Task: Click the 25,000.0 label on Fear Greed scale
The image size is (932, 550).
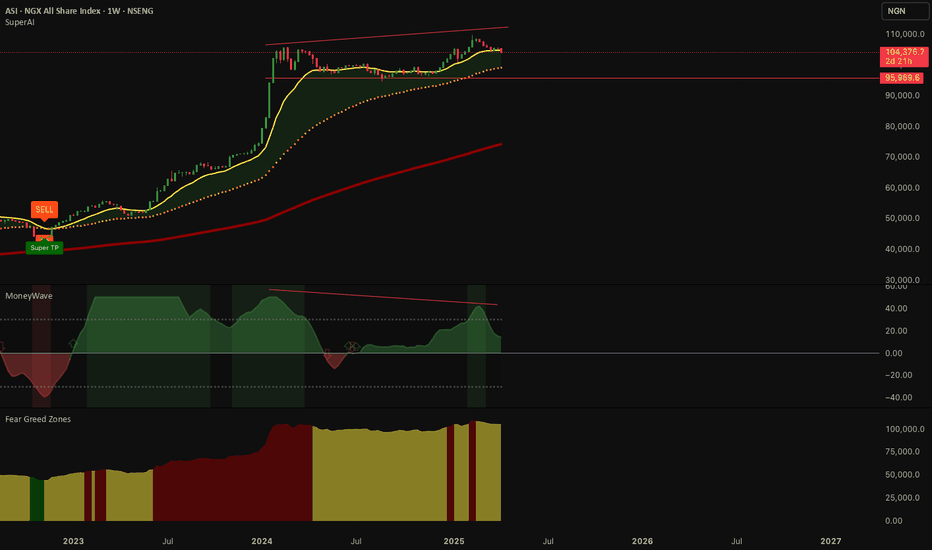Action: tap(902, 498)
